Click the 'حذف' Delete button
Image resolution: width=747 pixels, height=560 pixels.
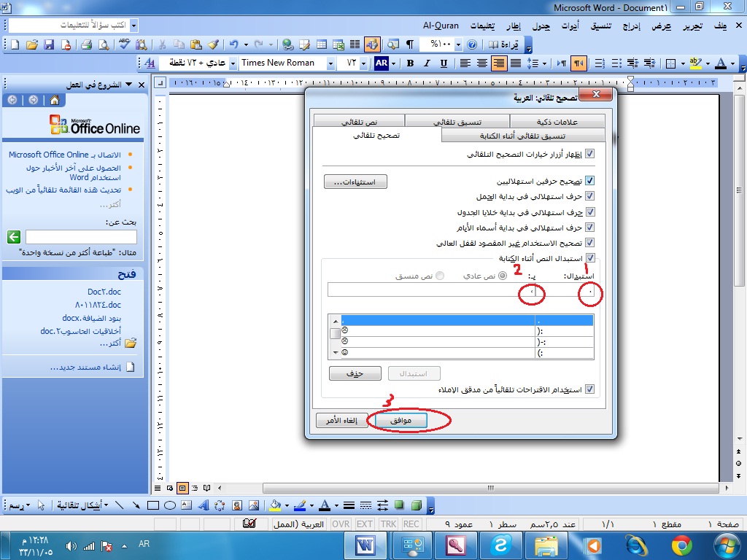point(355,373)
